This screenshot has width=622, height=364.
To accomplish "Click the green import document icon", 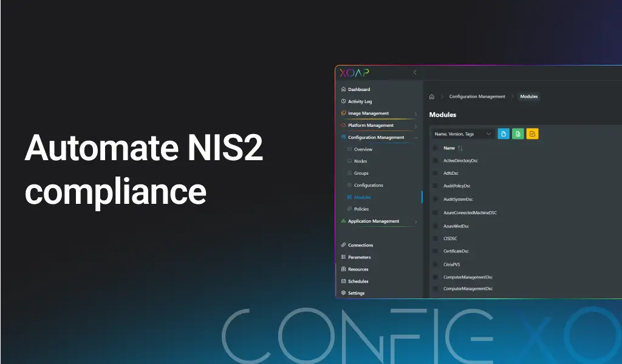I will click(518, 133).
